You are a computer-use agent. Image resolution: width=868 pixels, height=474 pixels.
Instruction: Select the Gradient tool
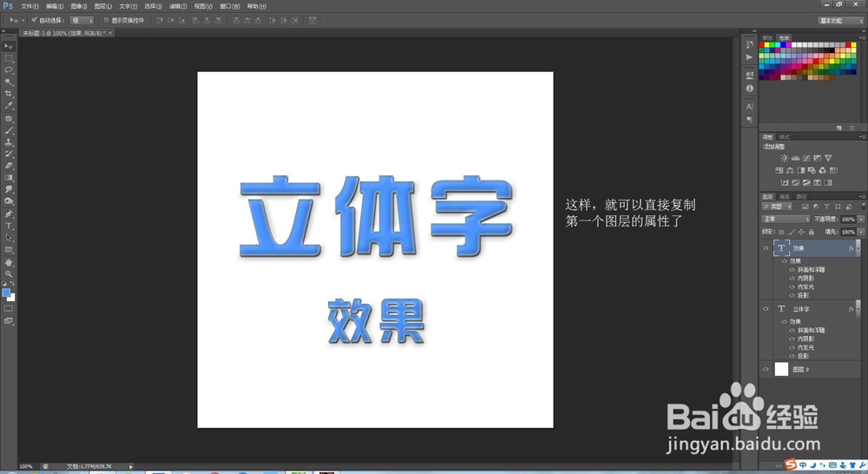pyautogui.click(x=9, y=178)
